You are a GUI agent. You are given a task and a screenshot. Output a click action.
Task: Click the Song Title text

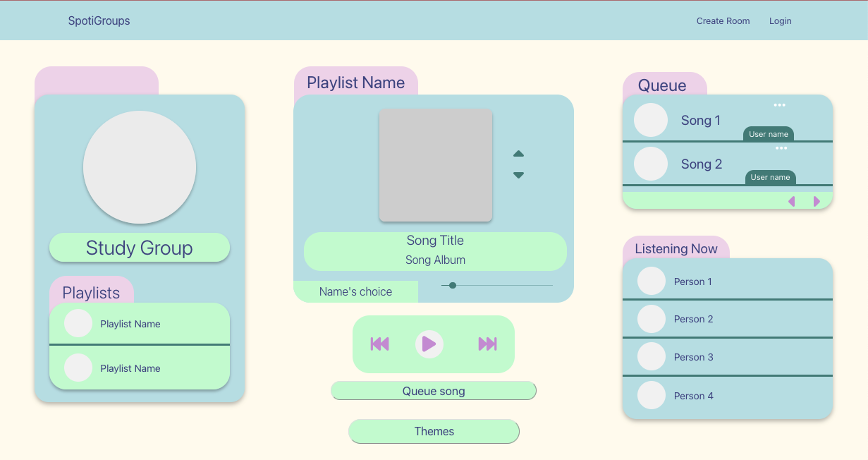[x=435, y=241]
